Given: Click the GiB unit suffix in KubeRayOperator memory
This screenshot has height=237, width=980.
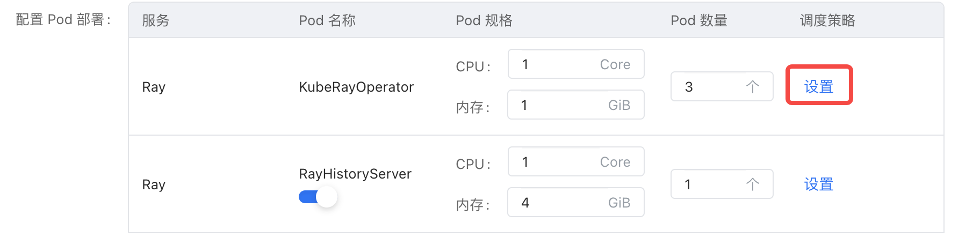Looking at the screenshot, I should (619, 105).
